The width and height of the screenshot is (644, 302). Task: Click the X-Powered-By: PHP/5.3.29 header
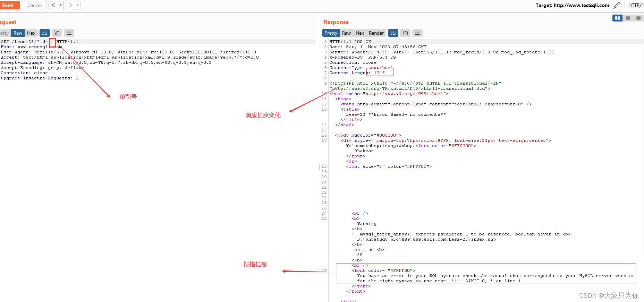363,57
